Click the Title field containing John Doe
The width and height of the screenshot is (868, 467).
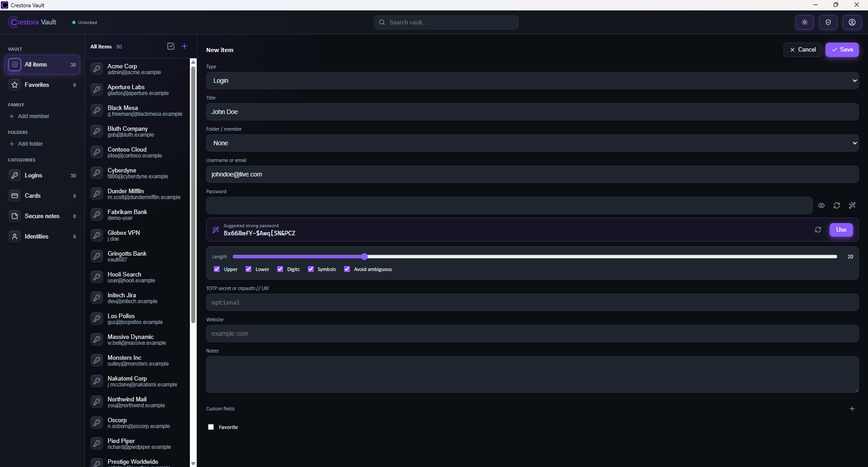click(x=532, y=112)
